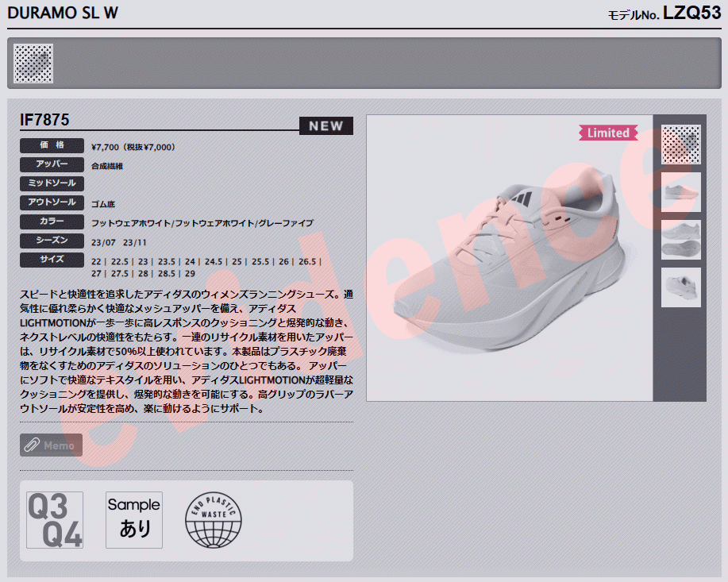Click the End Plastic Waste globe icon
Image resolution: width=728 pixels, height=582 pixels.
click(x=213, y=520)
